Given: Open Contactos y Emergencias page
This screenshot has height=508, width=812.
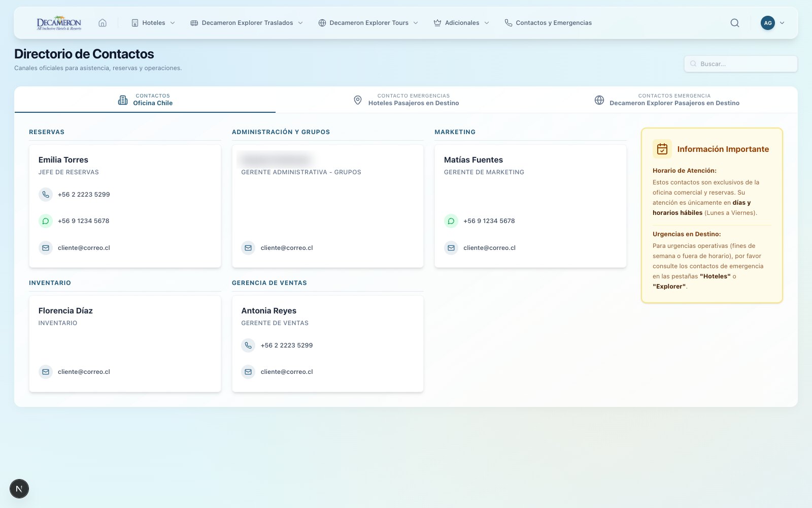Looking at the screenshot, I should point(548,23).
